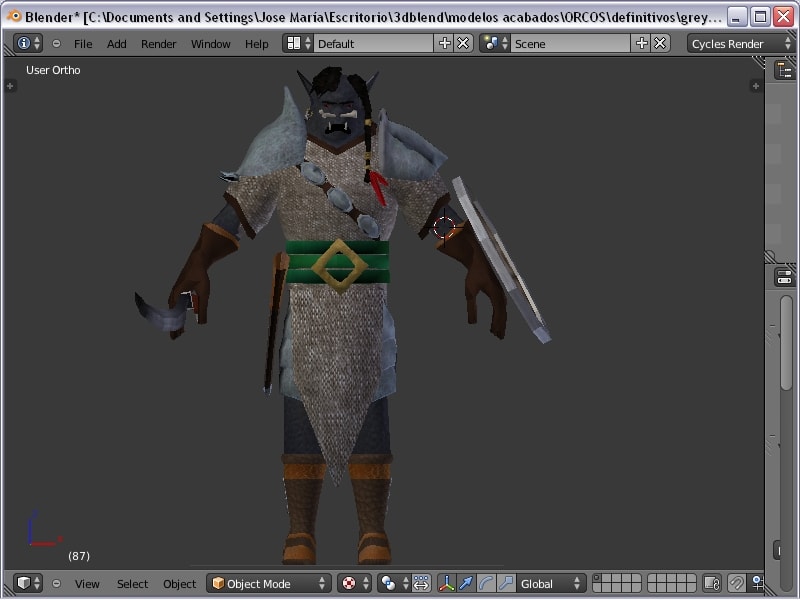The height and width of the screenshot is (600, 800).
Task: Edit the Scene name field
Action: (570, 43)
